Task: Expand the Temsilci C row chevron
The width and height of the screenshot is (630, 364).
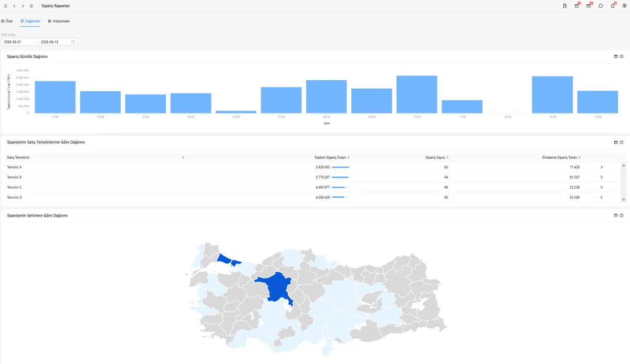Action: click(601, 187)
